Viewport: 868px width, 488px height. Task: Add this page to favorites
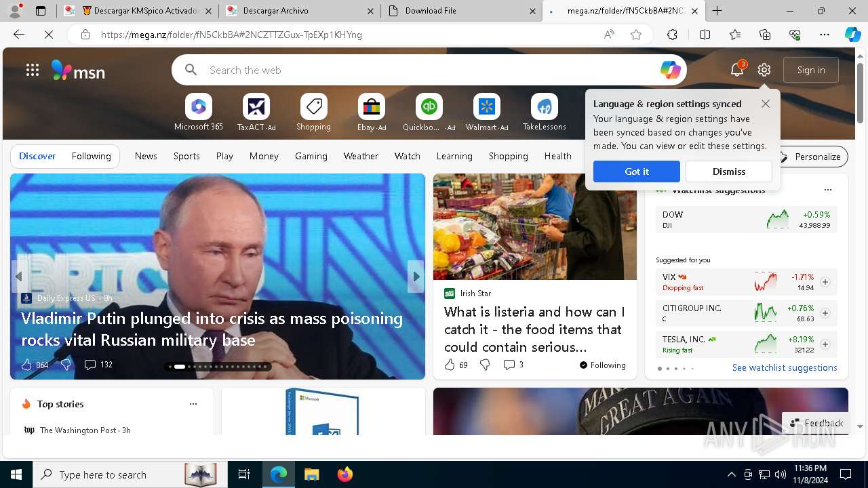coord(636,35)
